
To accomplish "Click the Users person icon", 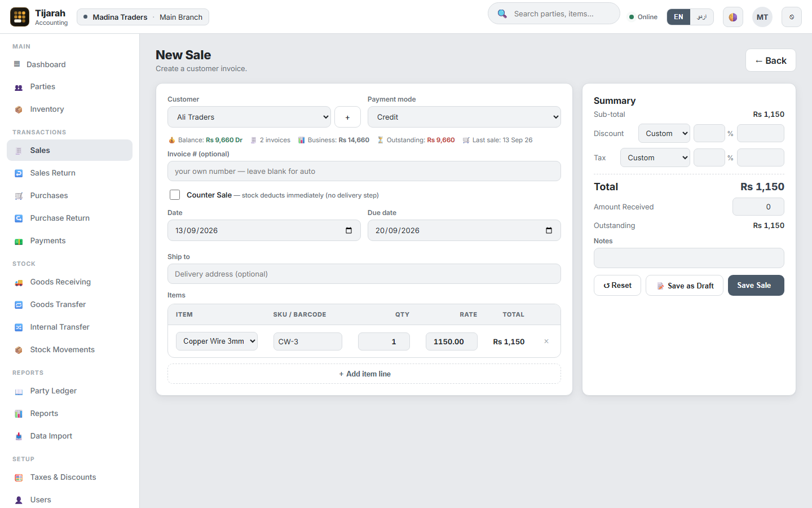I will [19, 500].
